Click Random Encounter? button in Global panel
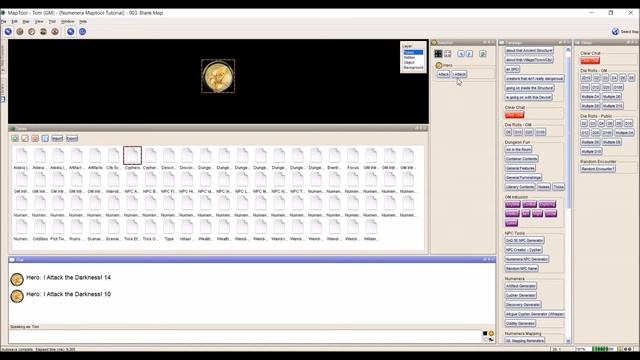The image size is (640, 360). 598,169
